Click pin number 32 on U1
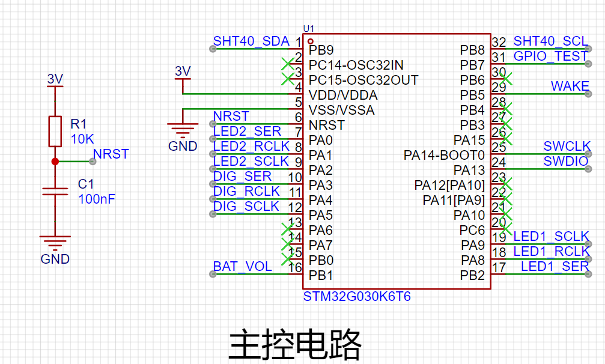The height and width of the screenshot is (364, 605). 499,42
